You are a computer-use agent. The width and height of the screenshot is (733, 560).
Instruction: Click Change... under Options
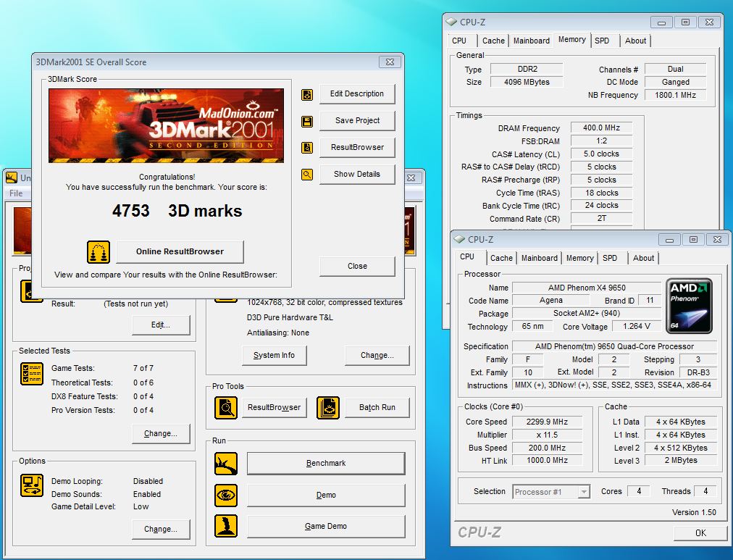161,529
